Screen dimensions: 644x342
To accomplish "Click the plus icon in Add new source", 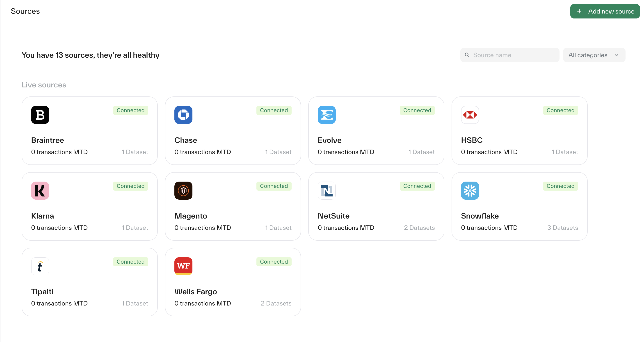I will (x=579, y=11).
